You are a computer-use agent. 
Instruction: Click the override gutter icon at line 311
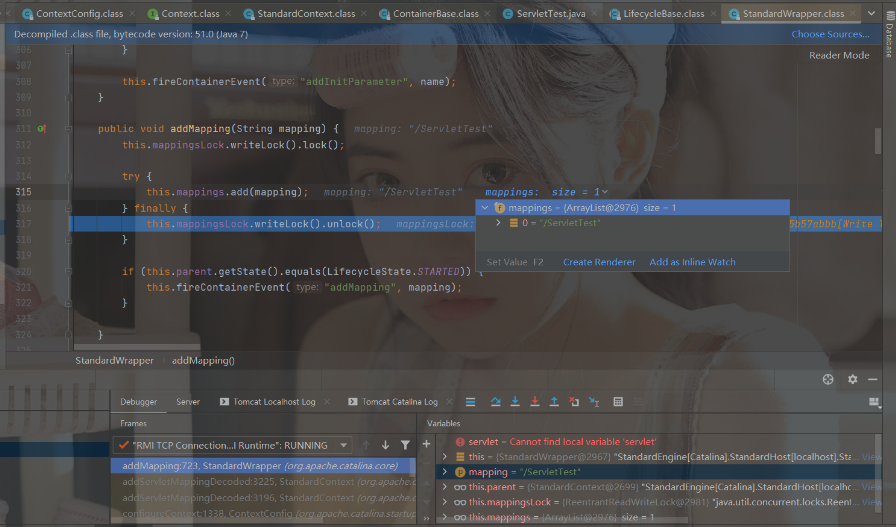coord(41,129)
